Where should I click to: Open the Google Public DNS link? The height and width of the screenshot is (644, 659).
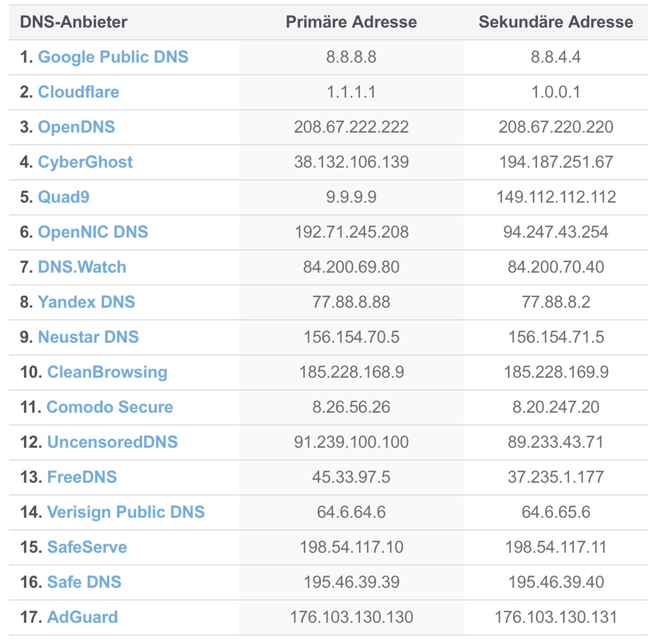coord(113,57)
